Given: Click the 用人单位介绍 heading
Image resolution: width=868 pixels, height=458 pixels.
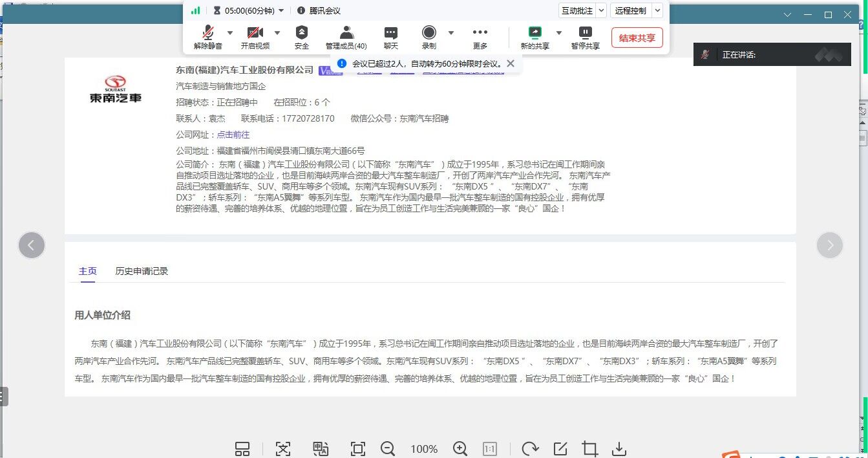Looking at the screenshot, I should click(103, 315).
